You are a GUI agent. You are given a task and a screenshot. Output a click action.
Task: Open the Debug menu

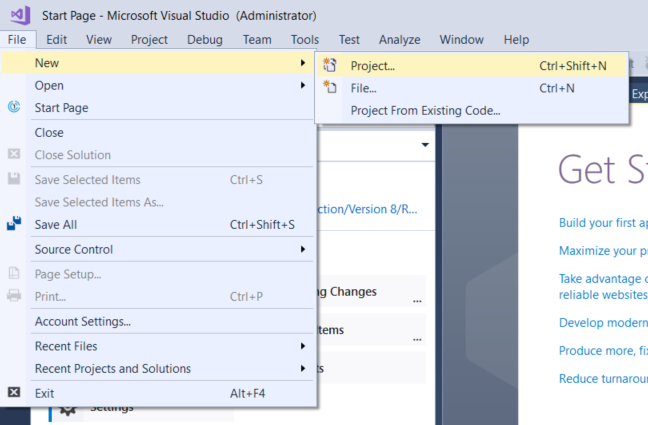205,40
